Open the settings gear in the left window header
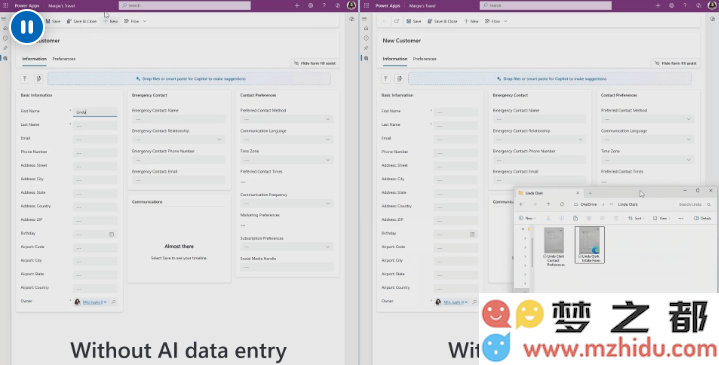719x365 pixels. coord(310,6)
